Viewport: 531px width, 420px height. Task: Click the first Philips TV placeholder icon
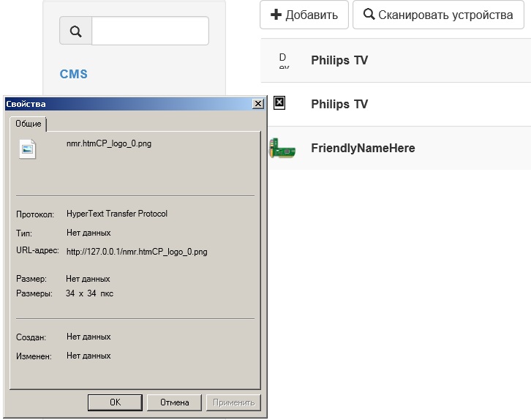pos(283,60)
